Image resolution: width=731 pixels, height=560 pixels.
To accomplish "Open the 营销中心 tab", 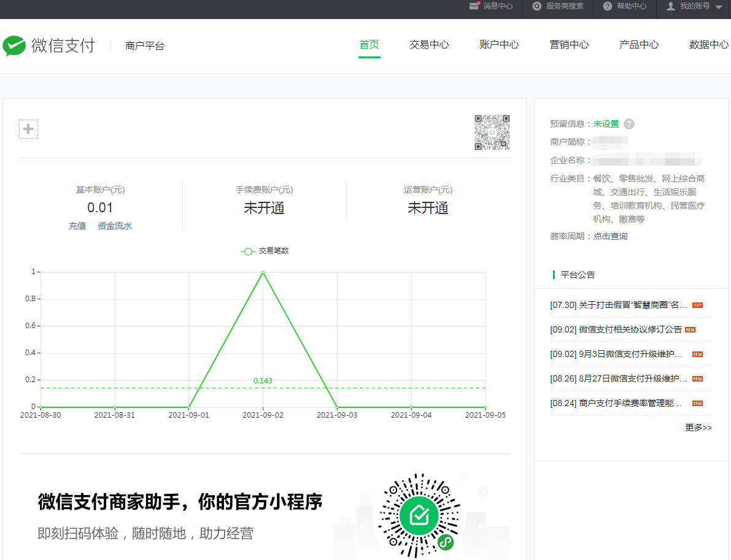I will [569, 45].
